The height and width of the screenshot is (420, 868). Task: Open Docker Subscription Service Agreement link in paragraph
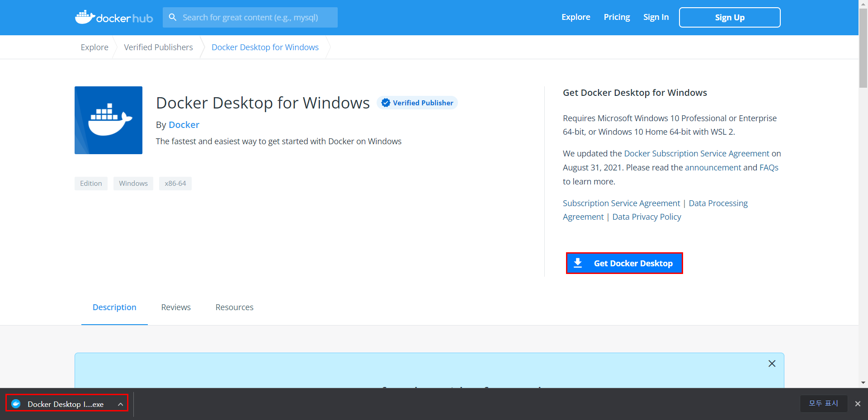point(696,154)
